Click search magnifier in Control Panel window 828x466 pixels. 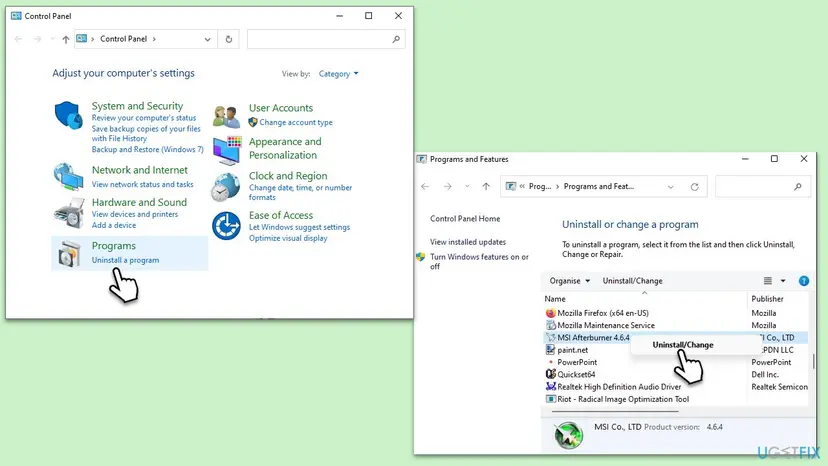396,39
